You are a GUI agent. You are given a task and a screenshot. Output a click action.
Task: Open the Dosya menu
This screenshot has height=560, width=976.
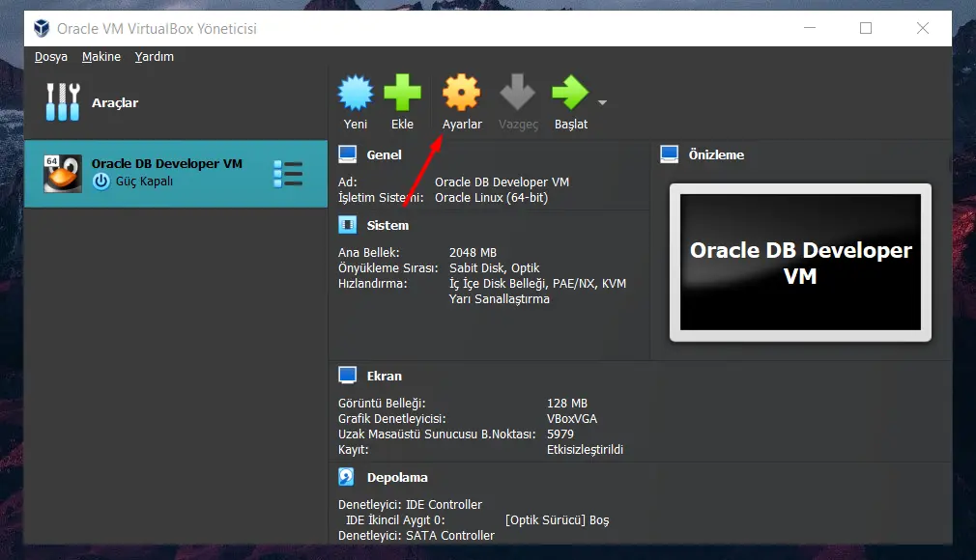[51, 57]
